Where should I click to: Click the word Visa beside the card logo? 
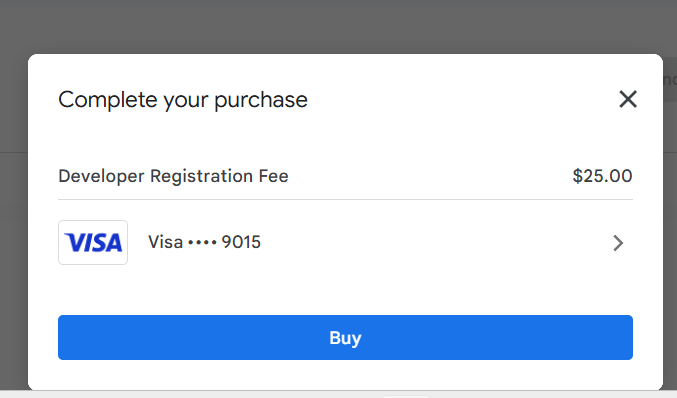pyautogui.click(x=165, y=242)
